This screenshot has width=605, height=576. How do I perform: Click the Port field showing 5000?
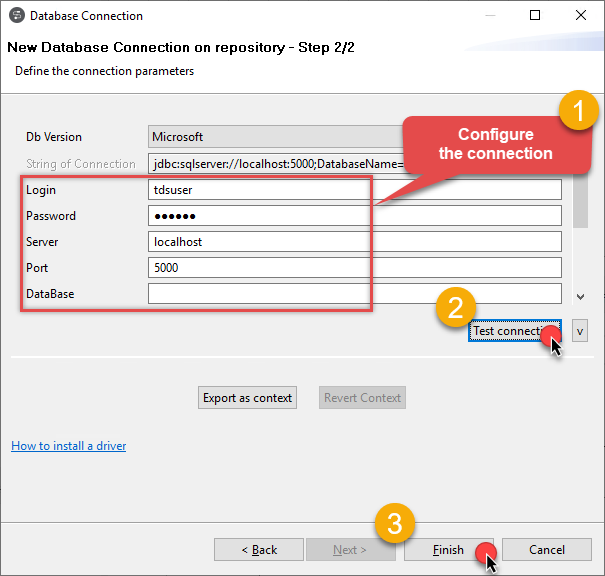tap(355, 267)
